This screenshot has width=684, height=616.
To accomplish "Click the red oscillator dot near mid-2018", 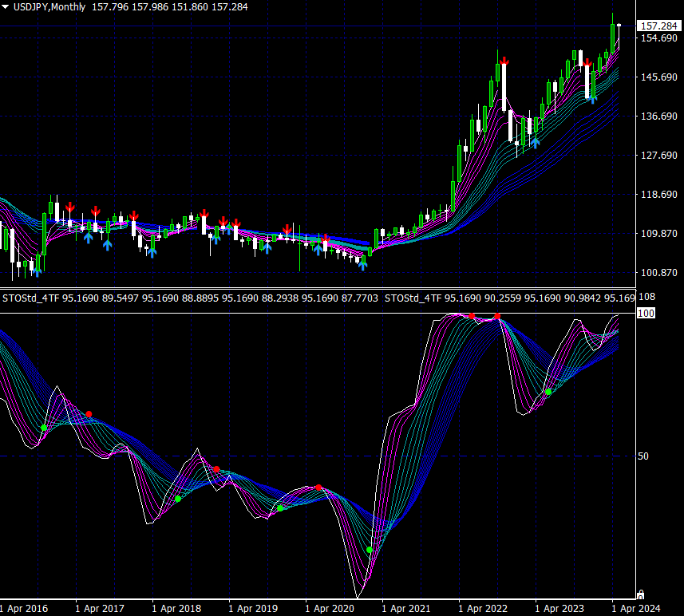I will [216, 469].
